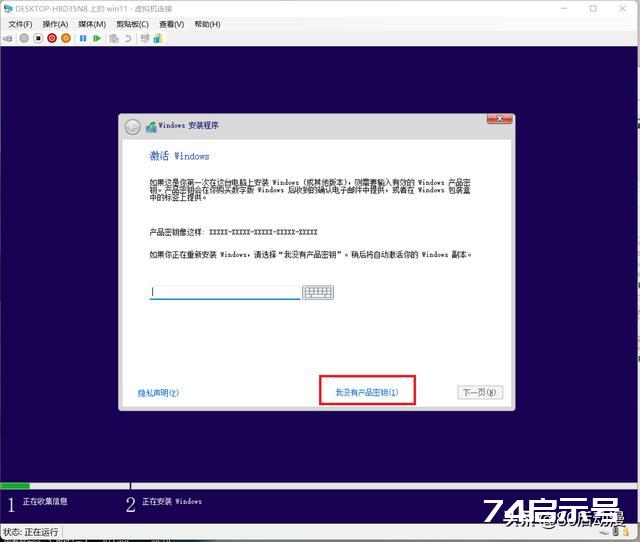The width and height of the screenshot is (640, 542).
Task: Maximize the virtual machine connection window
Action: [x=593, y=8]
